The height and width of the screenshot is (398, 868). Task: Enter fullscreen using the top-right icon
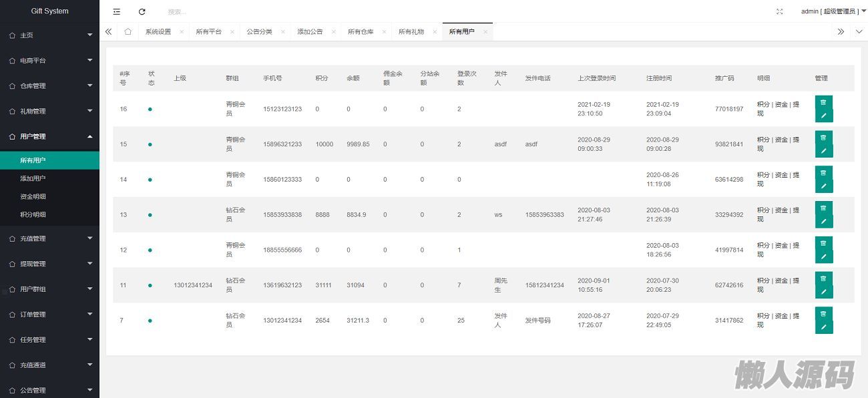tap(779, 11)
